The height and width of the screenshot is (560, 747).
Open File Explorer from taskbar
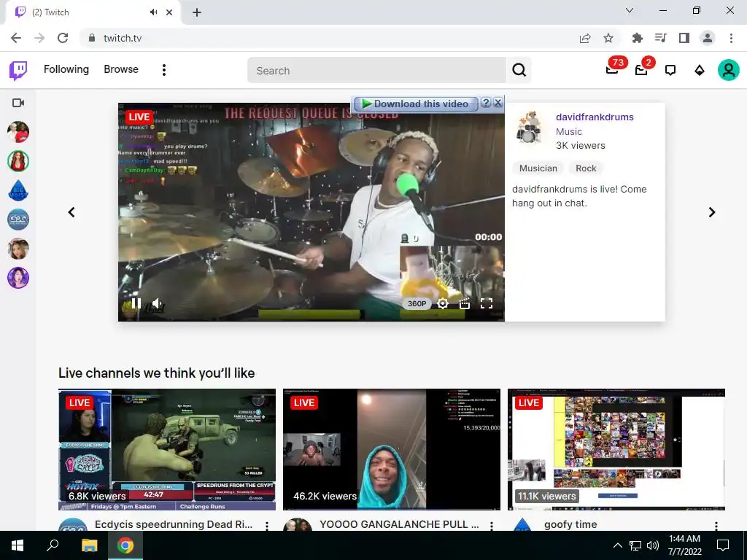point(89,545)
